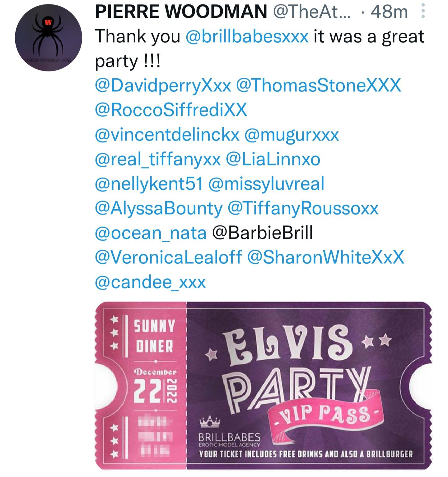The width and height of the screenshot is (448, 477).
Task: Open the @LiaLinnxo profile link
Action: (273, 159)
